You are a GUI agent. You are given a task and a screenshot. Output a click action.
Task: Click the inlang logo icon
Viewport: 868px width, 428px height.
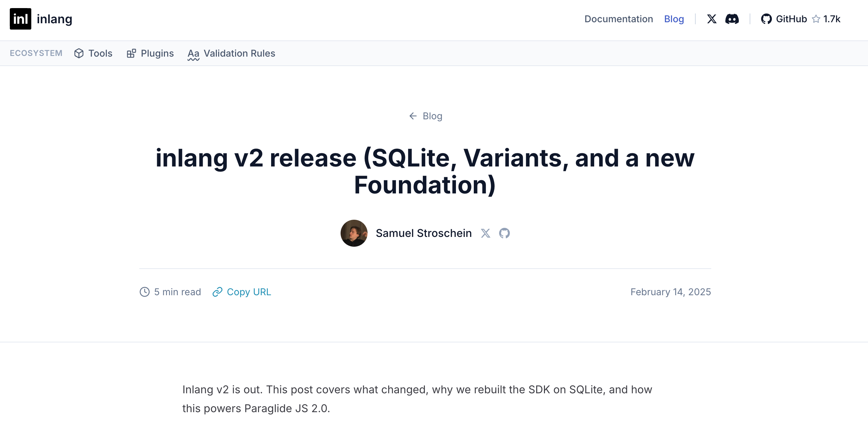click(20, 19)
